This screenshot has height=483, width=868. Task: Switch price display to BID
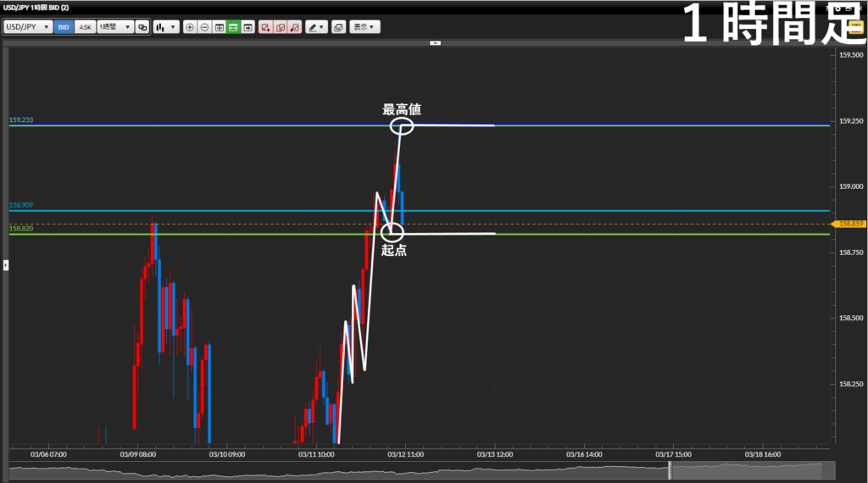tap(64, 27)
